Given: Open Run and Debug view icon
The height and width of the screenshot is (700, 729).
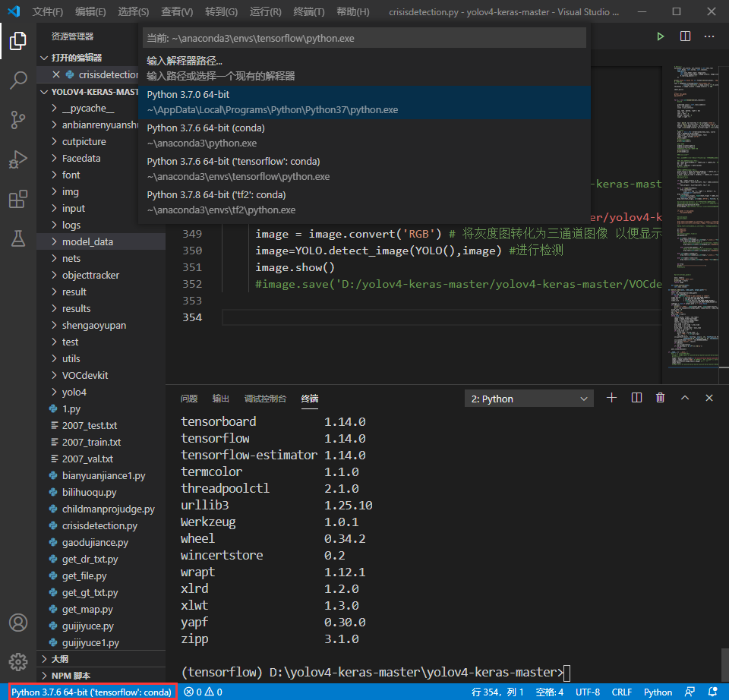Looking at the screenshot, I should [x=18, y=159].
